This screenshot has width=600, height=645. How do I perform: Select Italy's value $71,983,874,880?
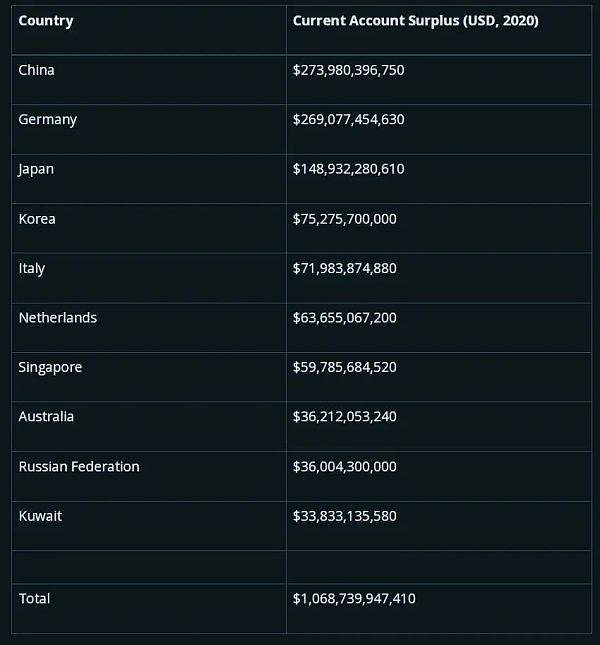345,268
